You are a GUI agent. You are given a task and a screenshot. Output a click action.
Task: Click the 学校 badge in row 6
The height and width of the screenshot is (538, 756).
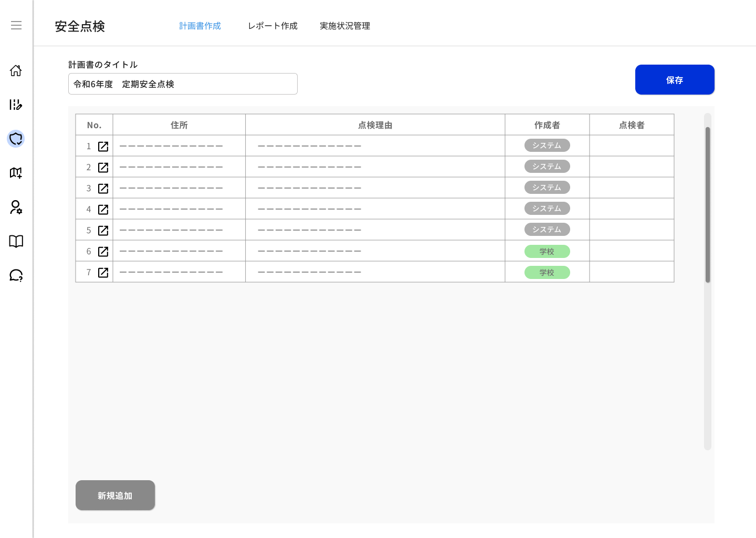pos(547,251)
